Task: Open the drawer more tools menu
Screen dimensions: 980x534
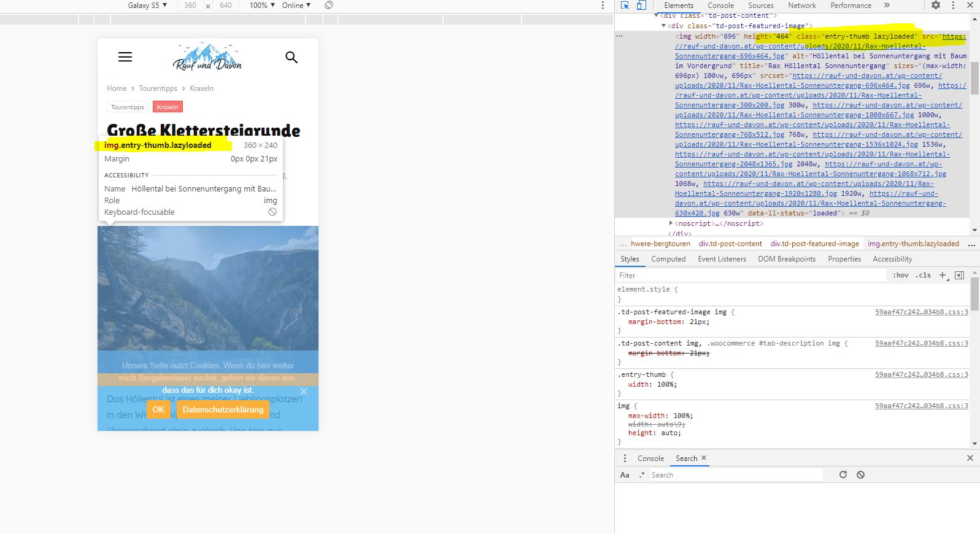Action: click(x=625, y=458)
